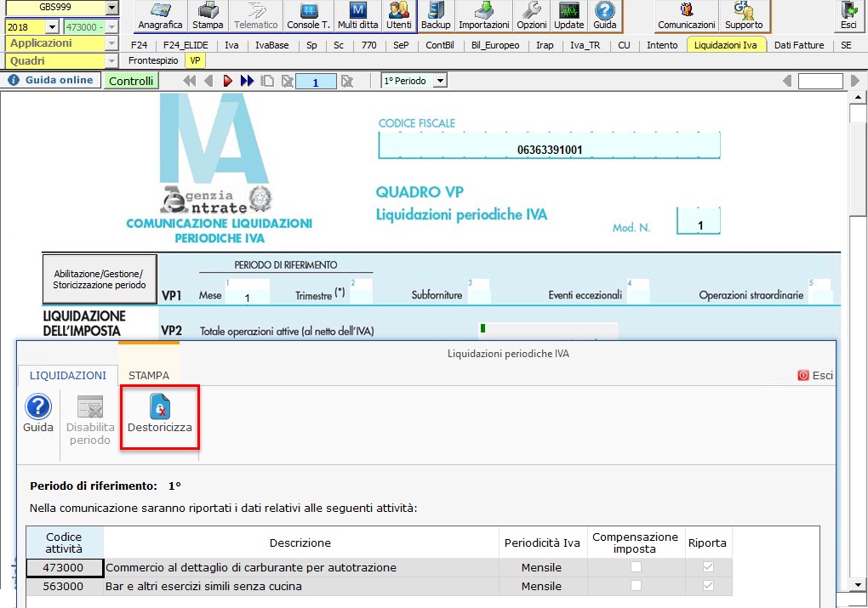Screen dimensions: 868x608
Task: Click the Stampa printer icon
Action: (x=208, y=16)
